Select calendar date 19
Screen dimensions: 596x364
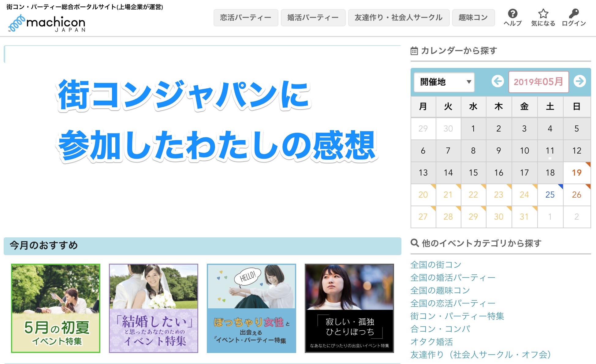[x=577, y=173]
